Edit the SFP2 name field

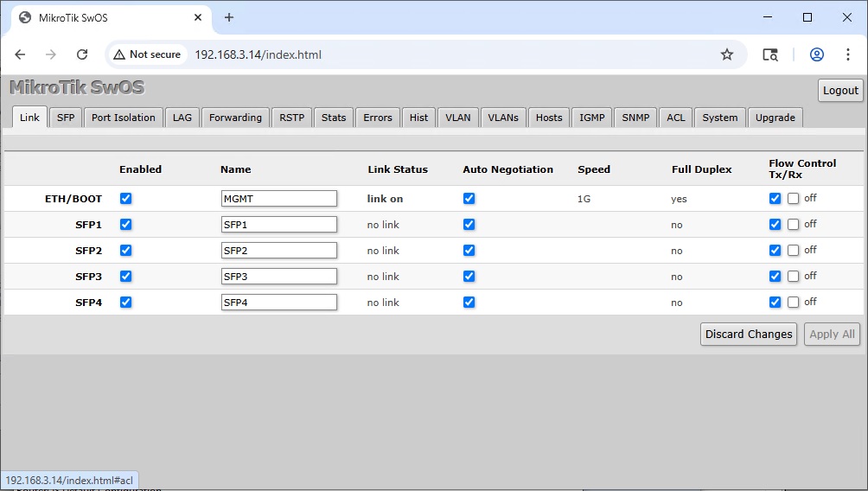pos(279,250)
